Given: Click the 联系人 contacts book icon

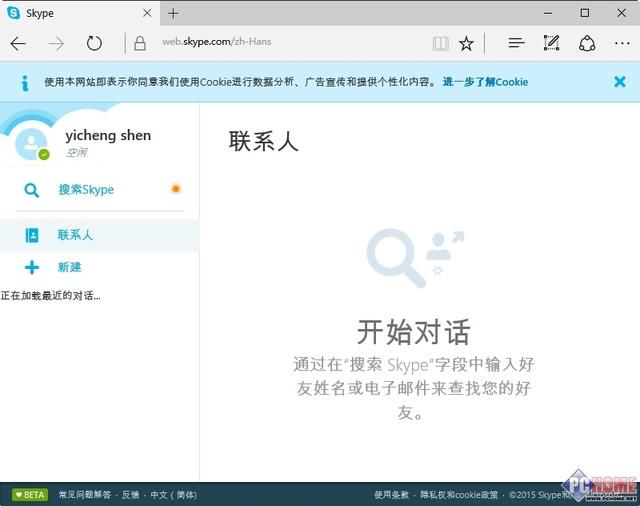Looking at the screenshot, I should point(32,235).
